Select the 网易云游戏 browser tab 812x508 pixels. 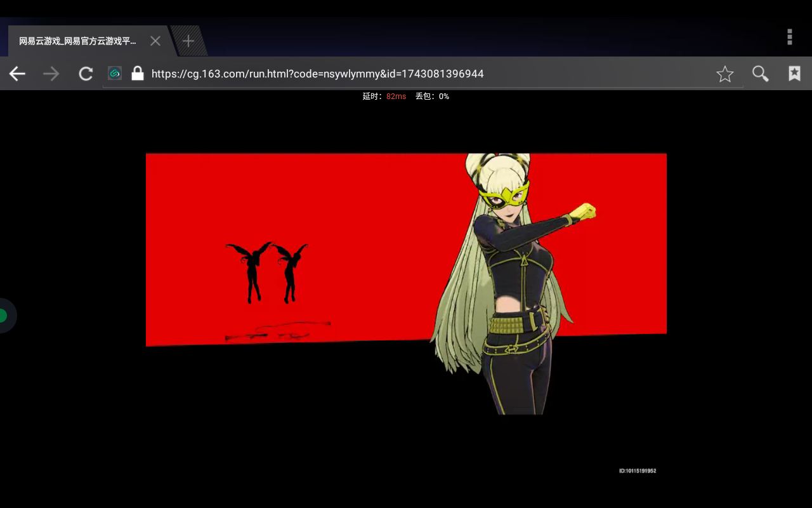tap(89, 41)
